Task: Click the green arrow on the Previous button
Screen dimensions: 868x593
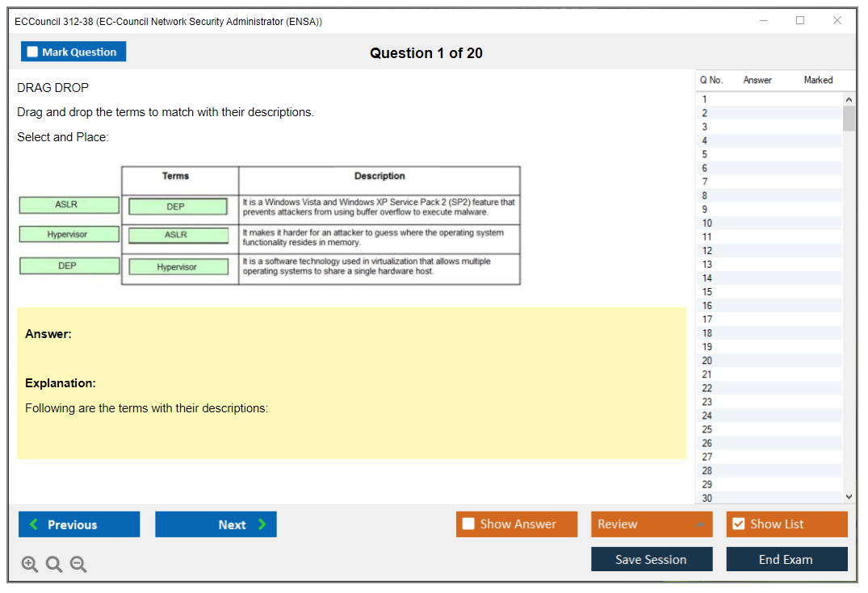Action: click(x=34, y=524)
